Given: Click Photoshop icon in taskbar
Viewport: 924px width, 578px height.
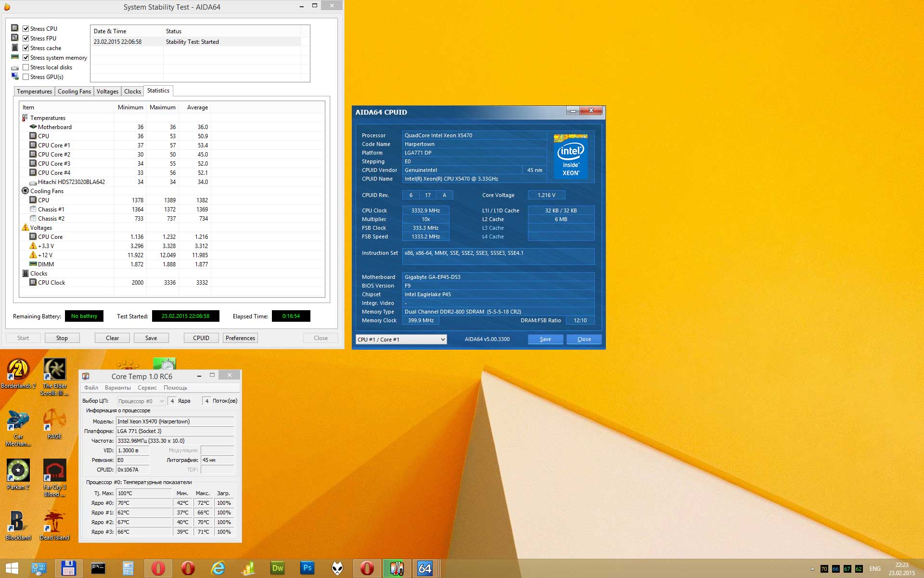Looking at the screenshot, I should pyautogui.click(x=307, y=568).
